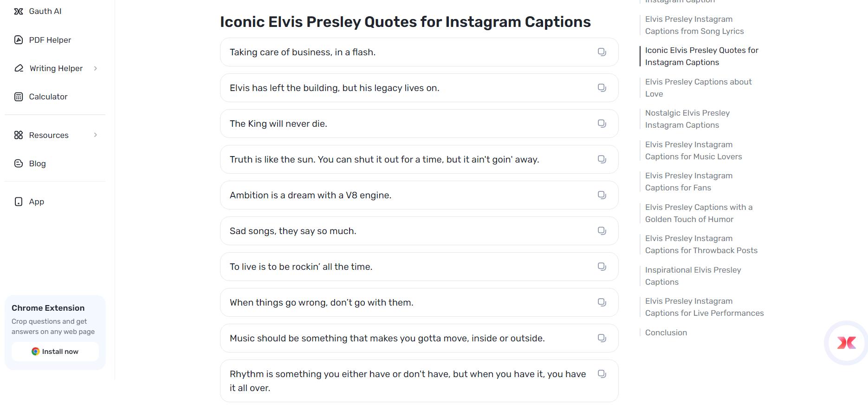Image resolution: width=868 pixels, height=405 pixels.
Task: Copy the 'Rhythm is something' quote
Action: coord(602,373)
